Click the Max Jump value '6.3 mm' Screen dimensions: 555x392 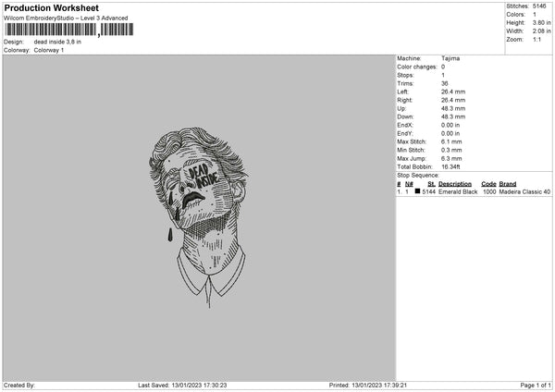click(451, 158)
